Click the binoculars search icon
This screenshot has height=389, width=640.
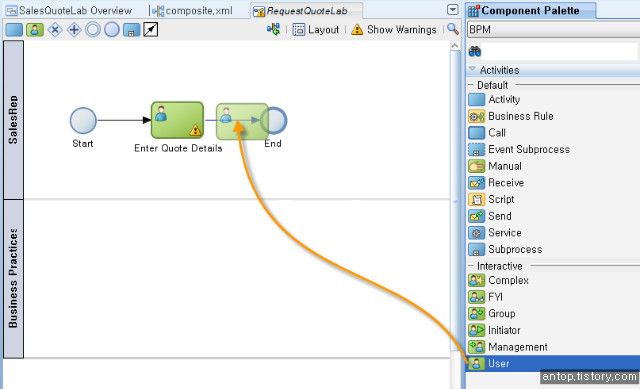475,51
